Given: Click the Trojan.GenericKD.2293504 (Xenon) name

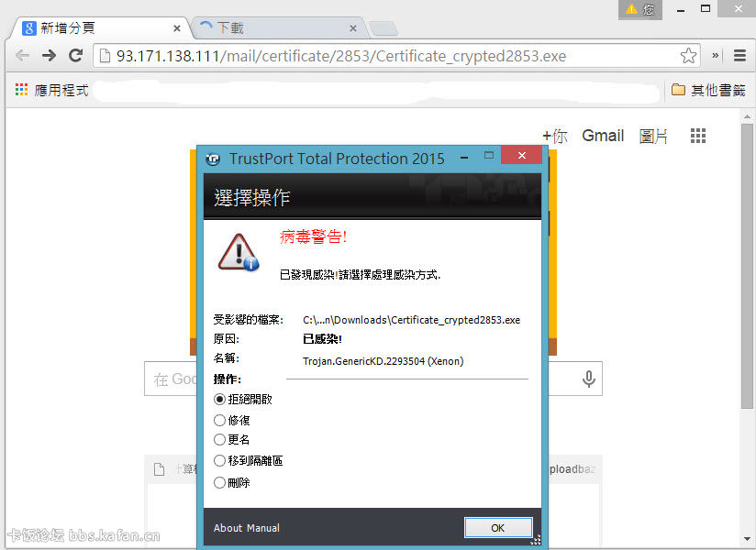Looking at the screenshot, I should coord(384,361).
